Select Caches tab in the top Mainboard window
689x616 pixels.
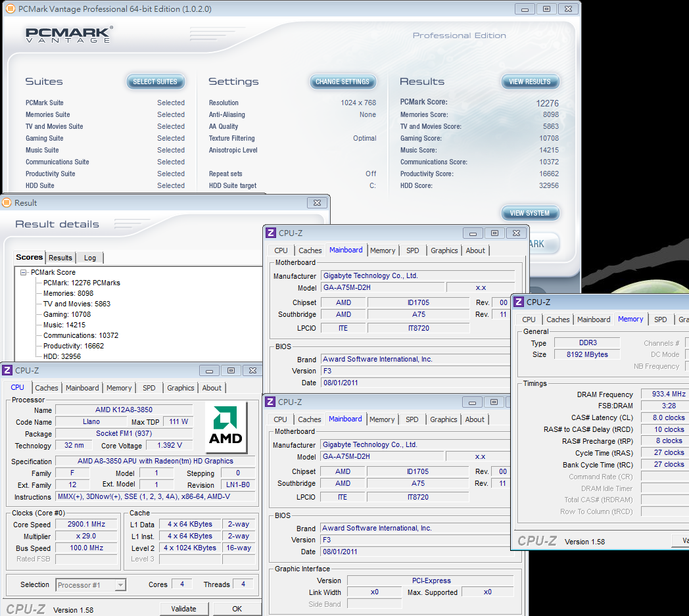pos(310,250)
